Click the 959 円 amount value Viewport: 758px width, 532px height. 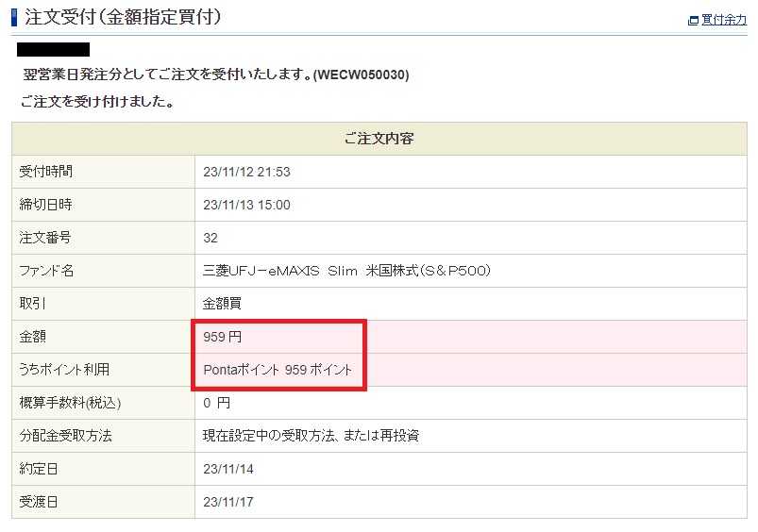(223, 337)
